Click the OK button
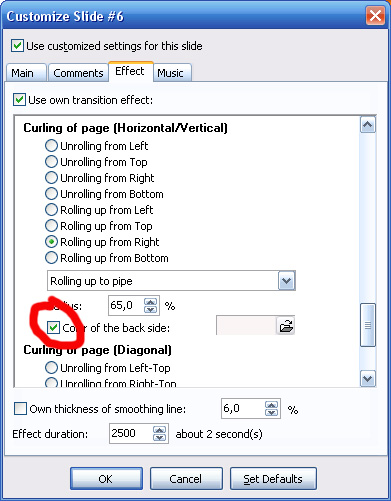The width and height of the screenshot is (391, 501). 106,479
